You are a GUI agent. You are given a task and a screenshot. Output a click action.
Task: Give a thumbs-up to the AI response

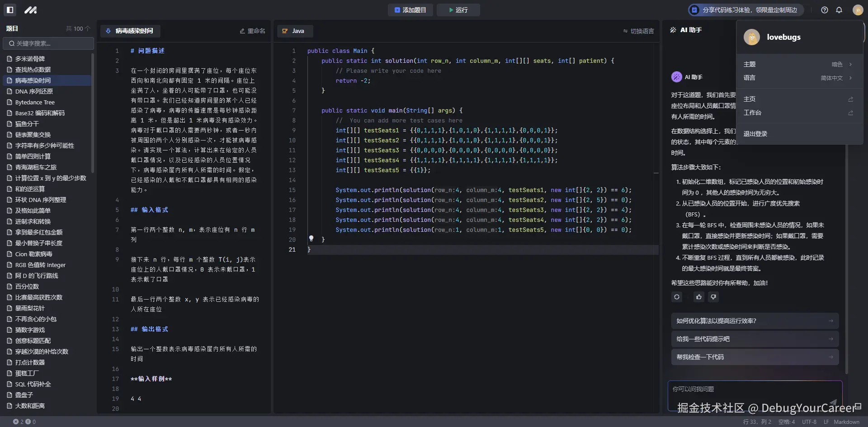[698, 297]
